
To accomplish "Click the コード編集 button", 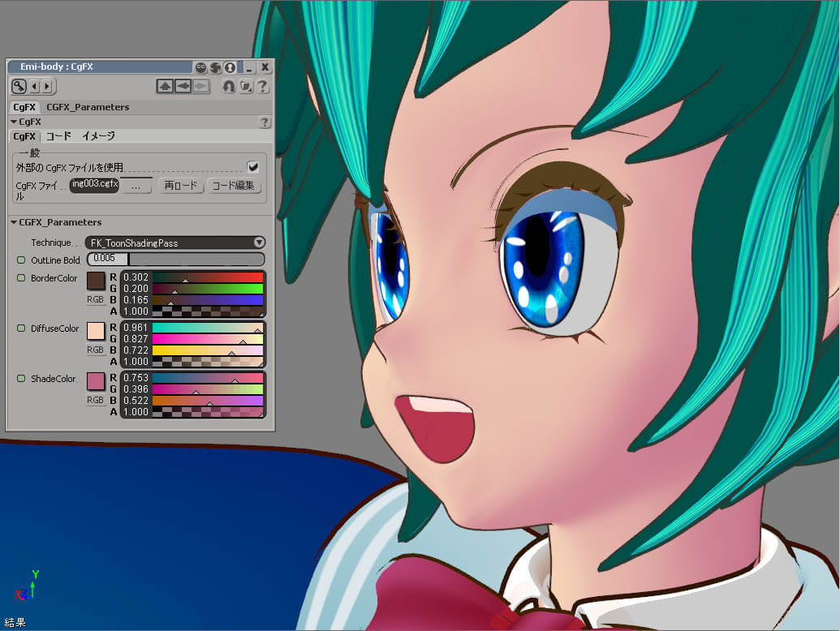I will pyautogui.click(x=235, y=186).
